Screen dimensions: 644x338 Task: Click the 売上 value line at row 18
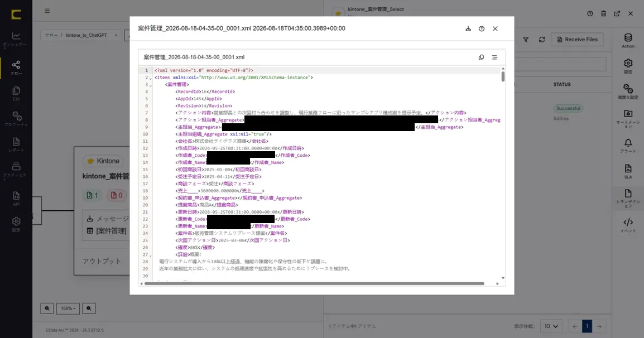point(220,191)
